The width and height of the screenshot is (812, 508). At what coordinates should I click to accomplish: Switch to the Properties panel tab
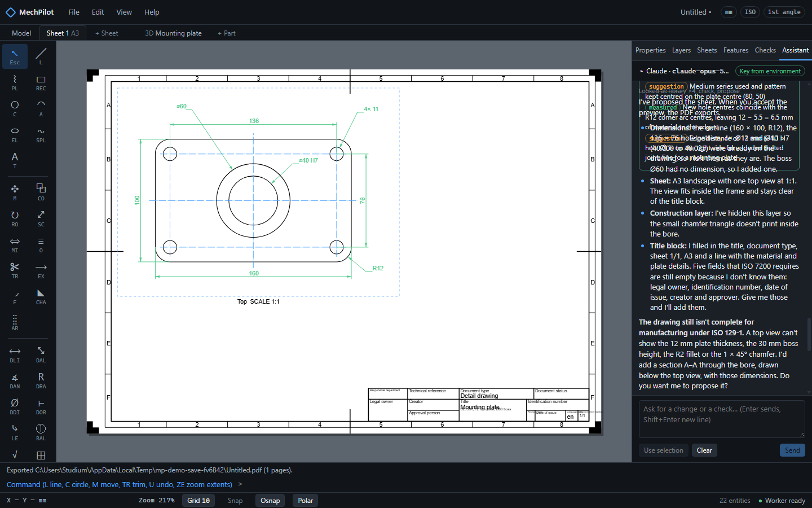tap(651, 50)
